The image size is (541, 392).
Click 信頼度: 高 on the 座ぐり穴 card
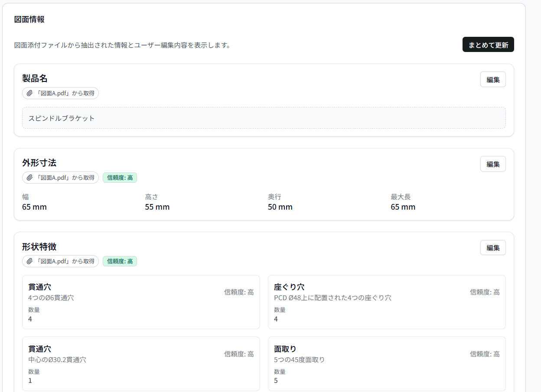click(485, 292)
